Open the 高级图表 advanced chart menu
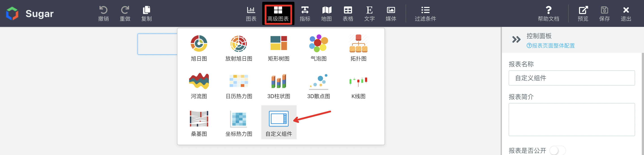 click(278, 13)
